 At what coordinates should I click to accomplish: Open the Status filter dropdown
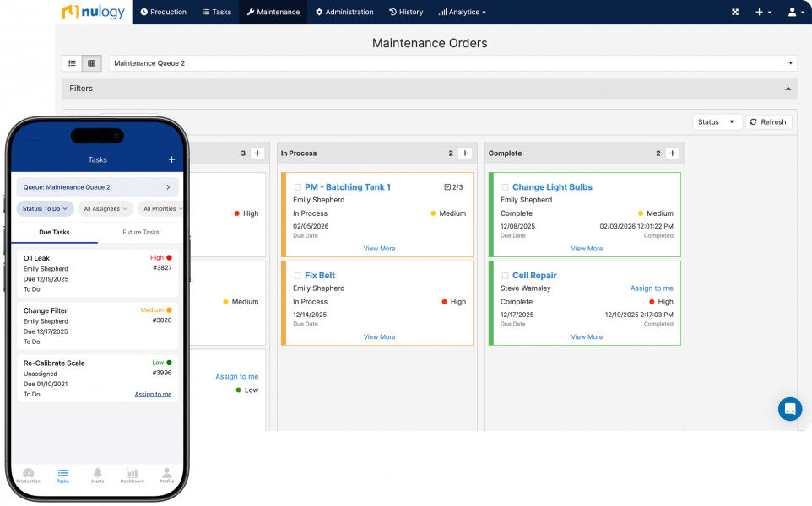pyautogui.click(x=717, y=121)
